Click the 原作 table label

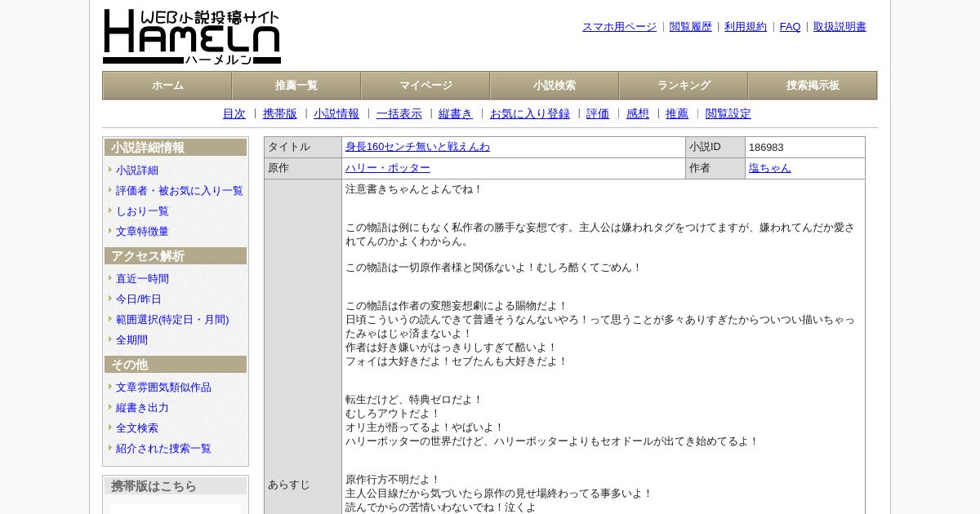click(278, 168)
